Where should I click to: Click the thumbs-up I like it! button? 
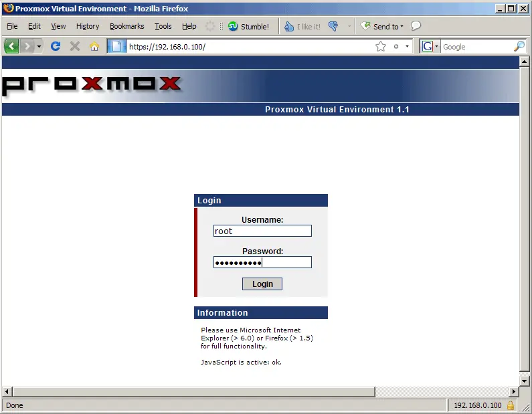click(x=302, y=27)
